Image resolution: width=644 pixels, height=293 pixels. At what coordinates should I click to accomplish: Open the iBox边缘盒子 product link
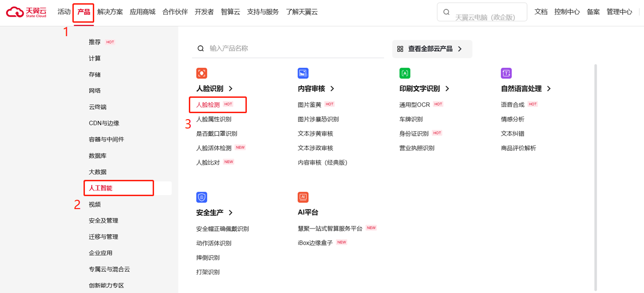click(x=315, y=243)
